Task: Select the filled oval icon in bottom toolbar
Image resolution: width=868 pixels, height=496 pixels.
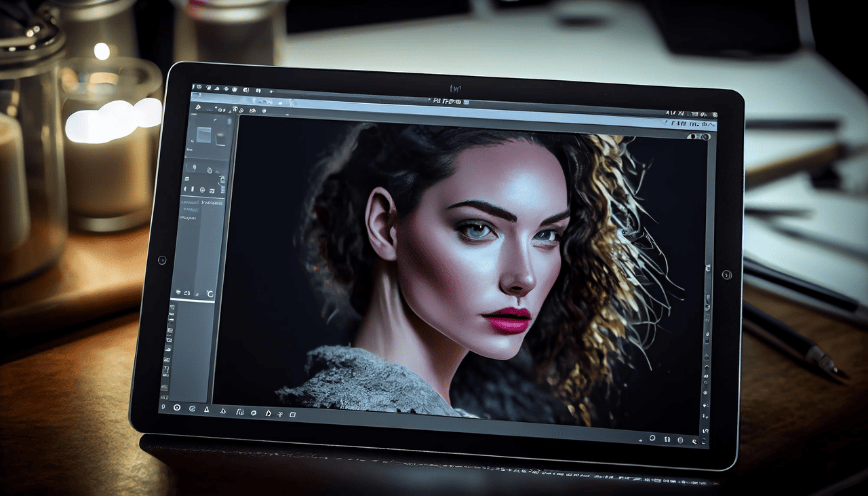Action: (253, 412)
